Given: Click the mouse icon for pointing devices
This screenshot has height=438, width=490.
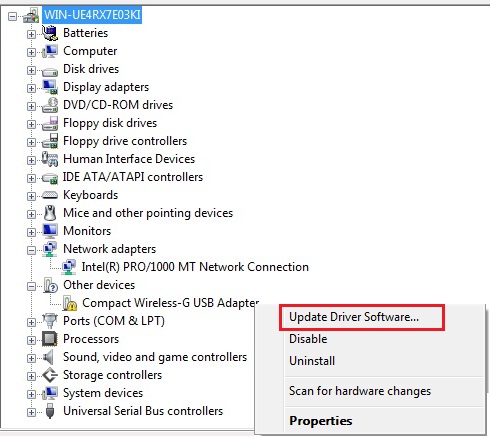Looking at the screenshot, I should (50, 213).
